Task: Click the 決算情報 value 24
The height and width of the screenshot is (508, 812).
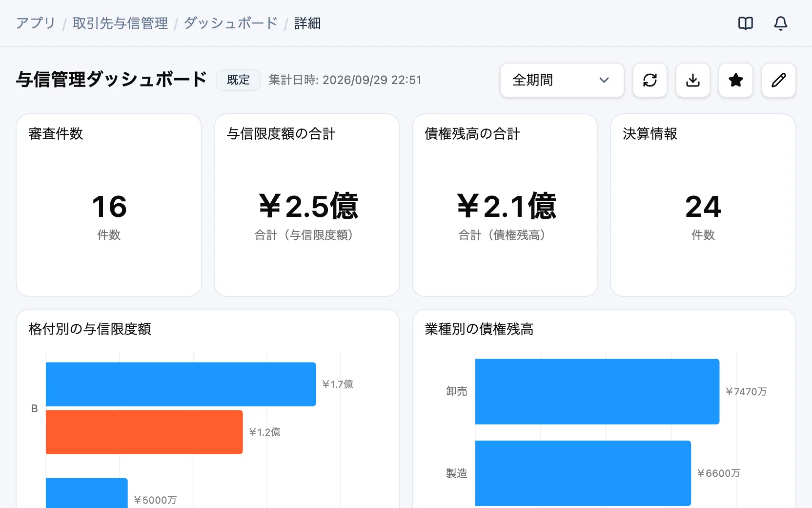Action: tap(703, 206)
